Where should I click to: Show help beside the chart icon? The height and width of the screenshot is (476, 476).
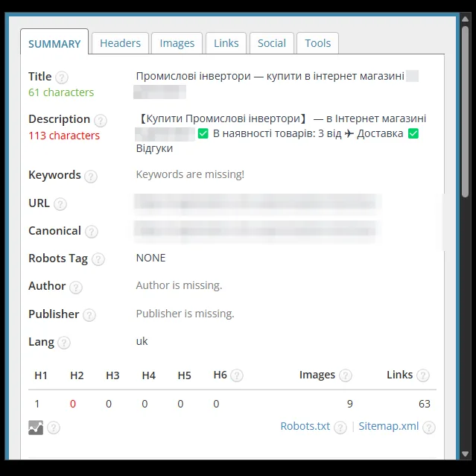tap(54, 428)
